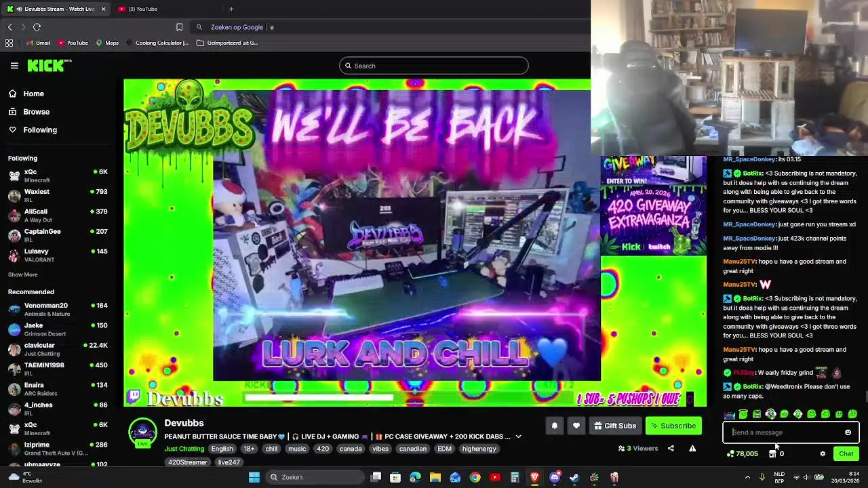Open Maps bookmark
This screenshot has height=488, width=868.
[x=107, y=43]
